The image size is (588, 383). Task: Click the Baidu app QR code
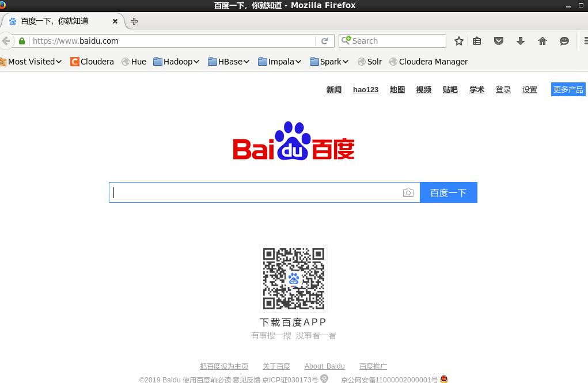[x=294, y=279]
